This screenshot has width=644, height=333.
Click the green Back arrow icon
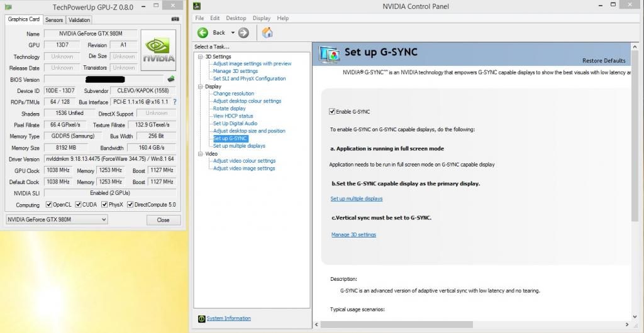click(203, 33)
